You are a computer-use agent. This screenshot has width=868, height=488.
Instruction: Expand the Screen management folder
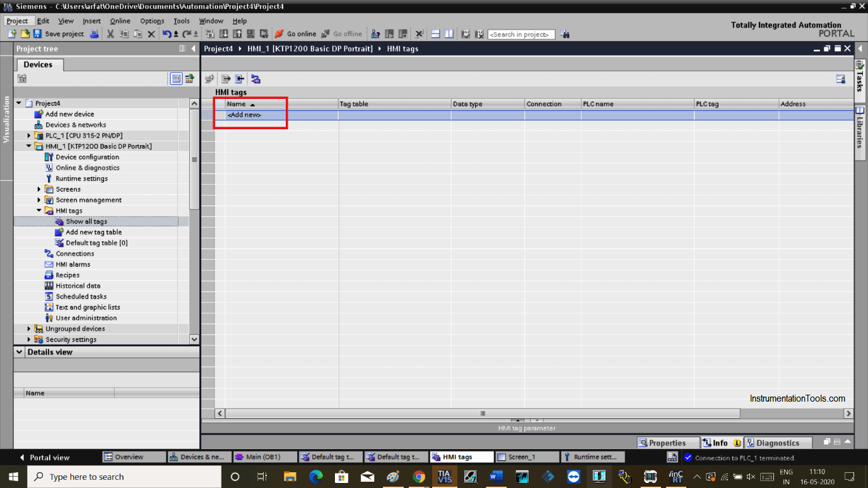(39, 200)
